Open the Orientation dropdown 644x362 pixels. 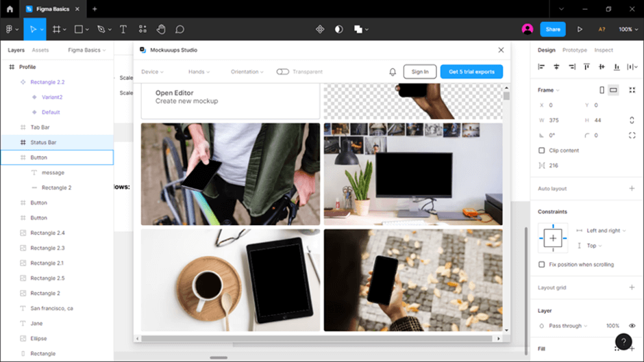(x=247, y=72)
